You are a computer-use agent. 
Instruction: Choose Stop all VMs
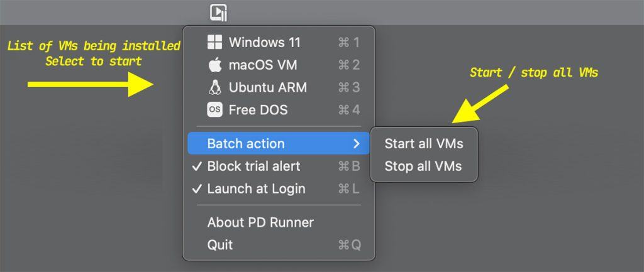pos(424,166)
